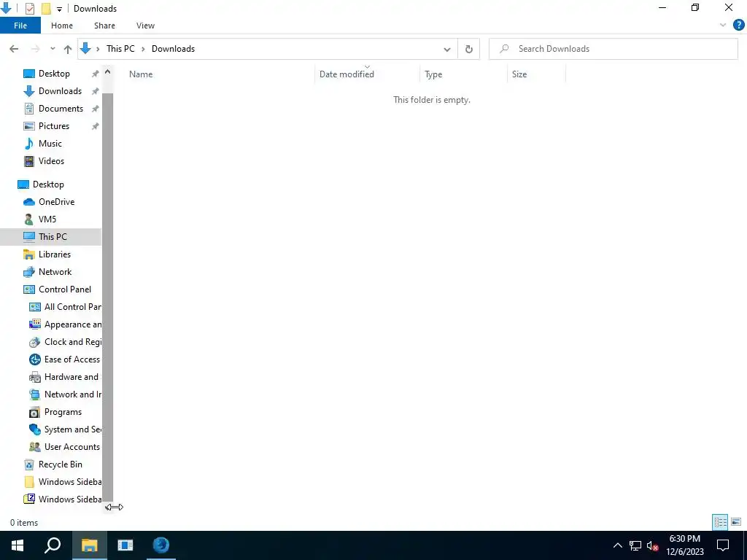747x560 pixels.
Task: Switch to Details view layout
Action: coord(720,522)
